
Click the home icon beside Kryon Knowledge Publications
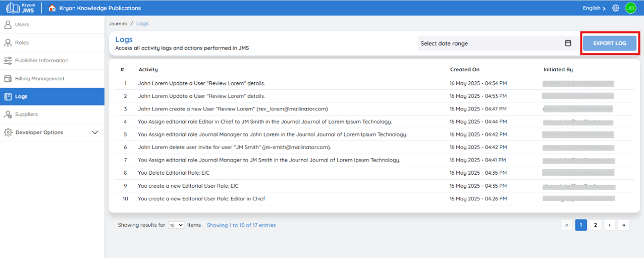tap(52, 8)
